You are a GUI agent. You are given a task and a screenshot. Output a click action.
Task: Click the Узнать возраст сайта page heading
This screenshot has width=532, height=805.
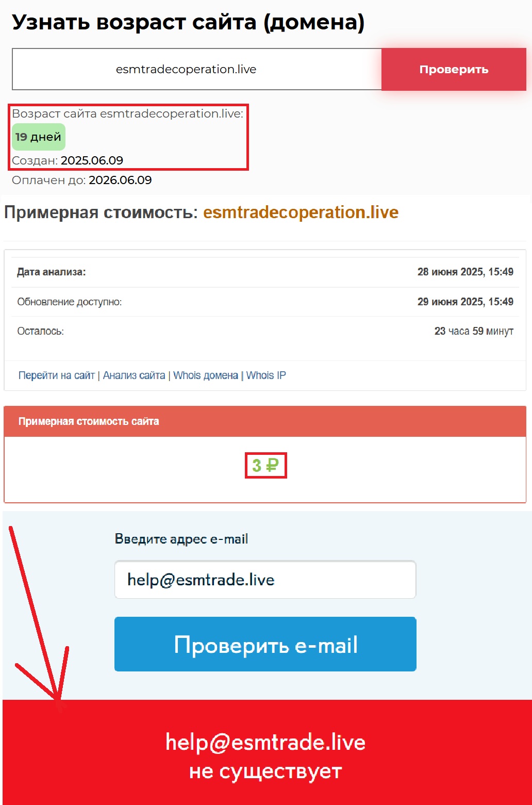coord(188,22)
